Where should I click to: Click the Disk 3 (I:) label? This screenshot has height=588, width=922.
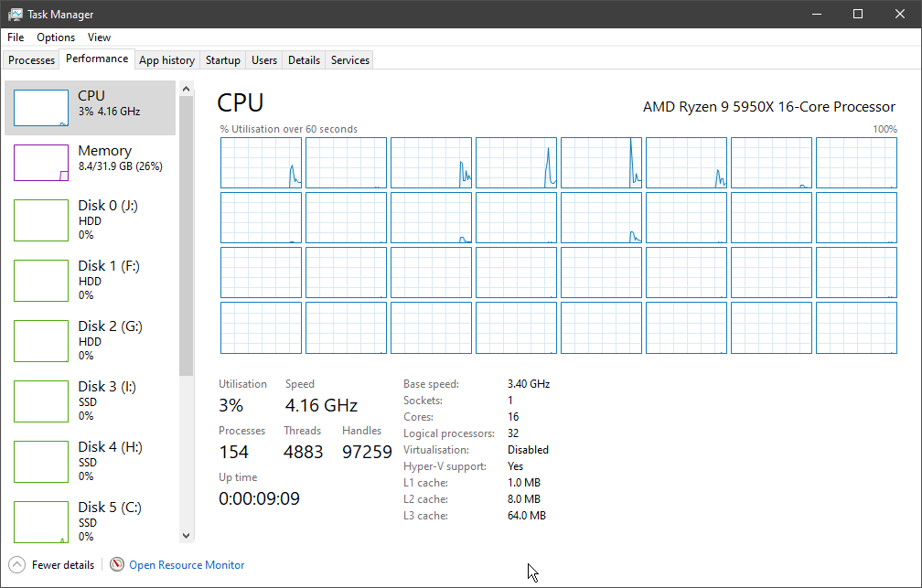tap(107, 386)
